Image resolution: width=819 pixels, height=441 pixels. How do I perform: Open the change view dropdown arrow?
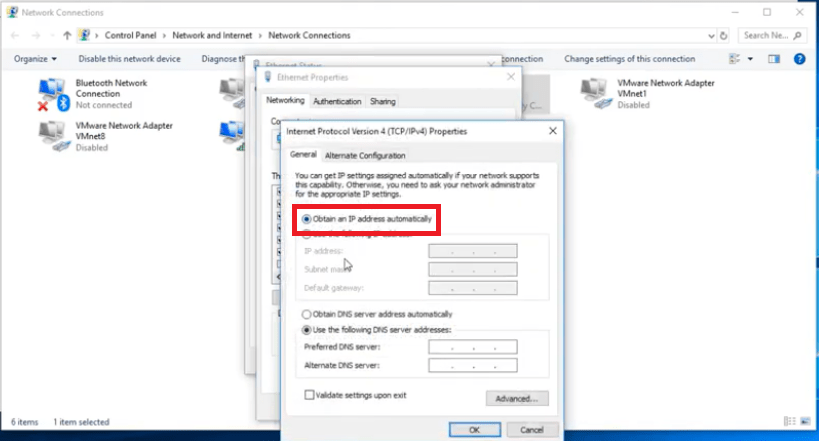pos(751,59)
